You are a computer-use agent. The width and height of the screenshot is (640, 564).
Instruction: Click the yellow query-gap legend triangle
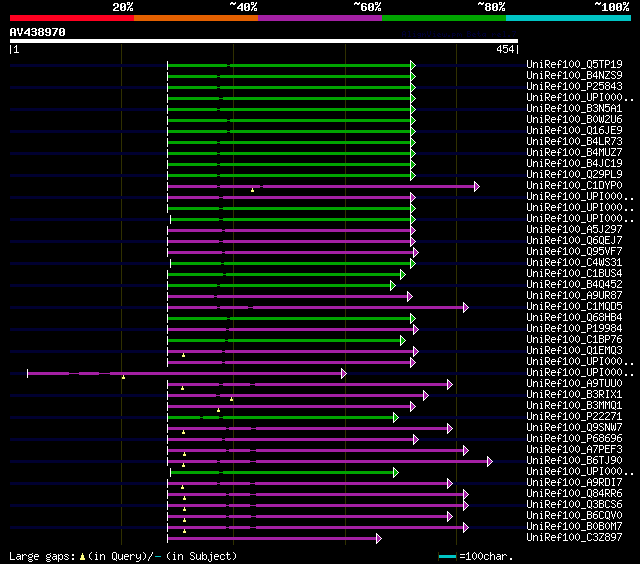coord(82,557)
